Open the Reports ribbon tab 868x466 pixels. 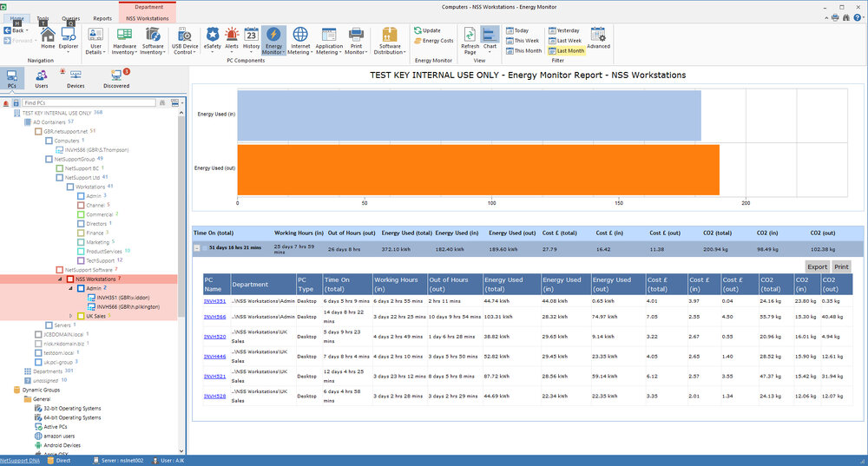click(102, 18)
